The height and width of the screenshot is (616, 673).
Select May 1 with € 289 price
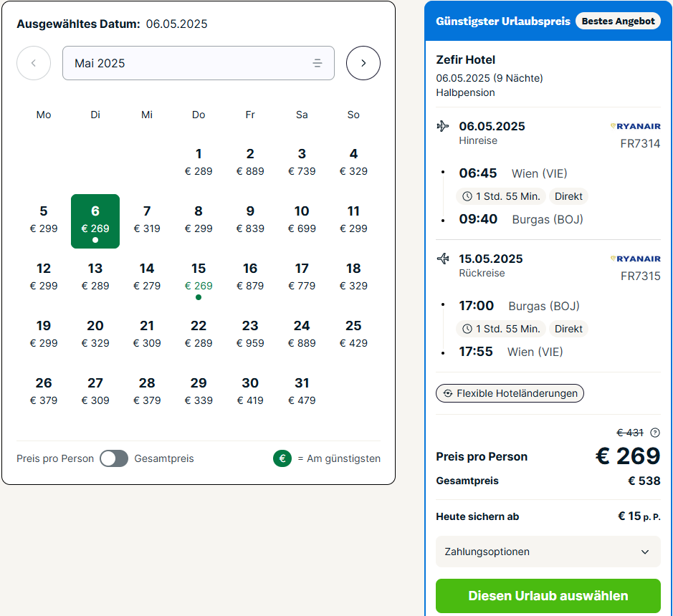pyautogui.click(x=199, y=162)
